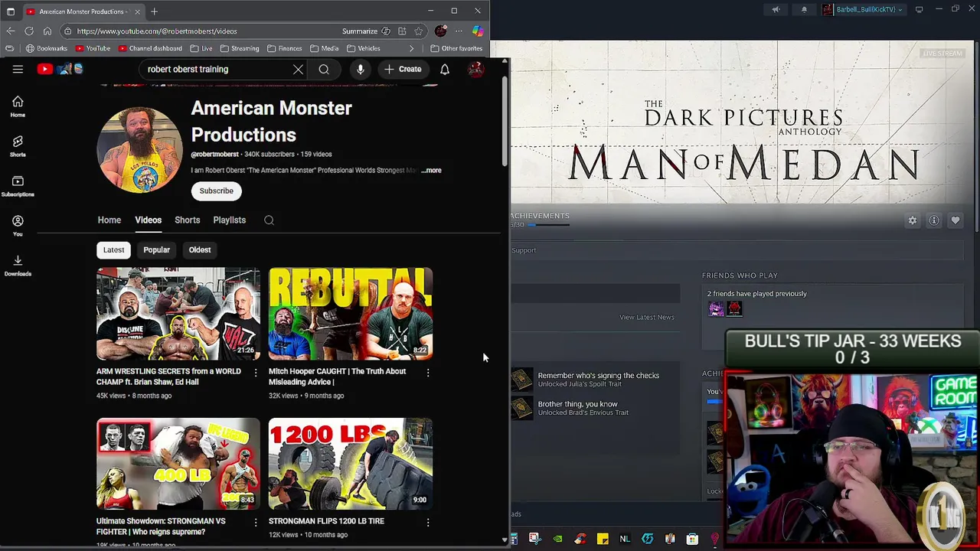Open the NL app in taskbar
Viewport: 980px width, 551px height.
(x=625, y=539)
